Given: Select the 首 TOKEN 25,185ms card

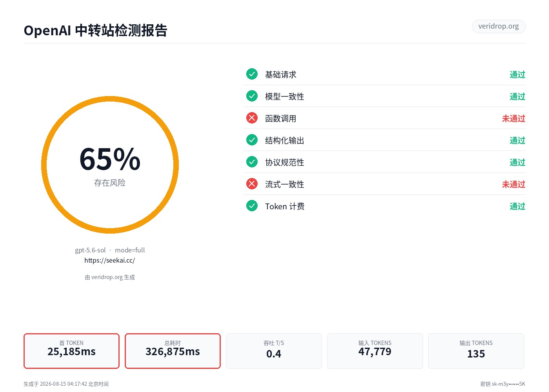Looking at the screenshot, I should (71, 351).
